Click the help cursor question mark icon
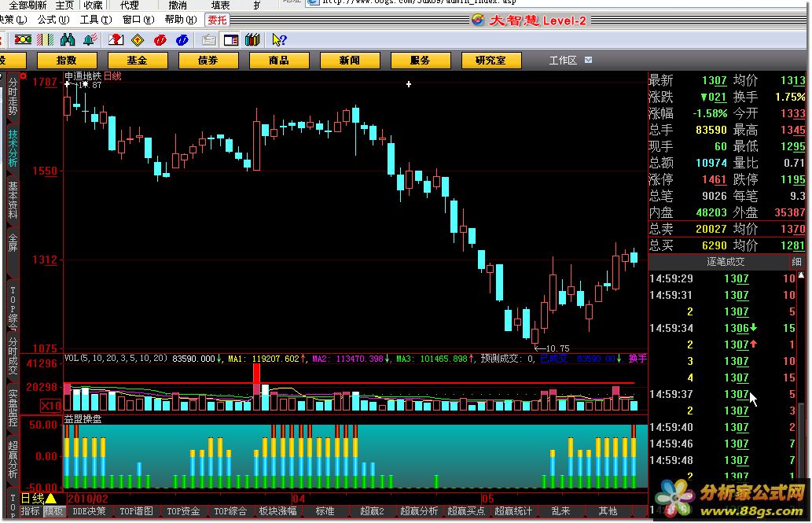 click(279, 39)
